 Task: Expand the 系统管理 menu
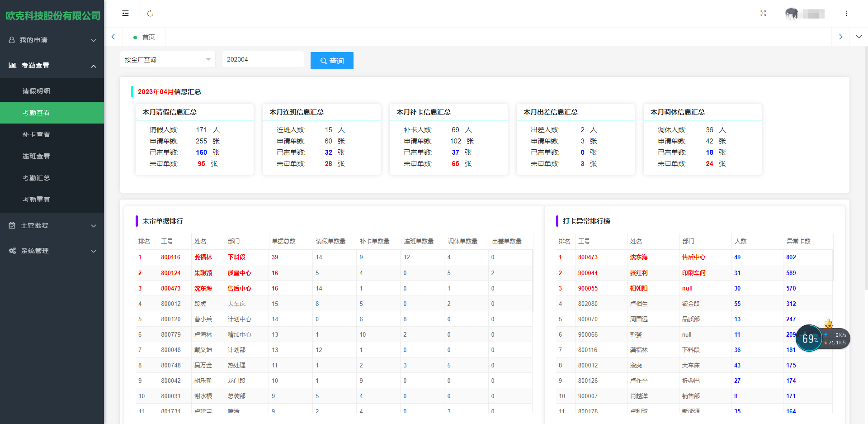point(52,251)
